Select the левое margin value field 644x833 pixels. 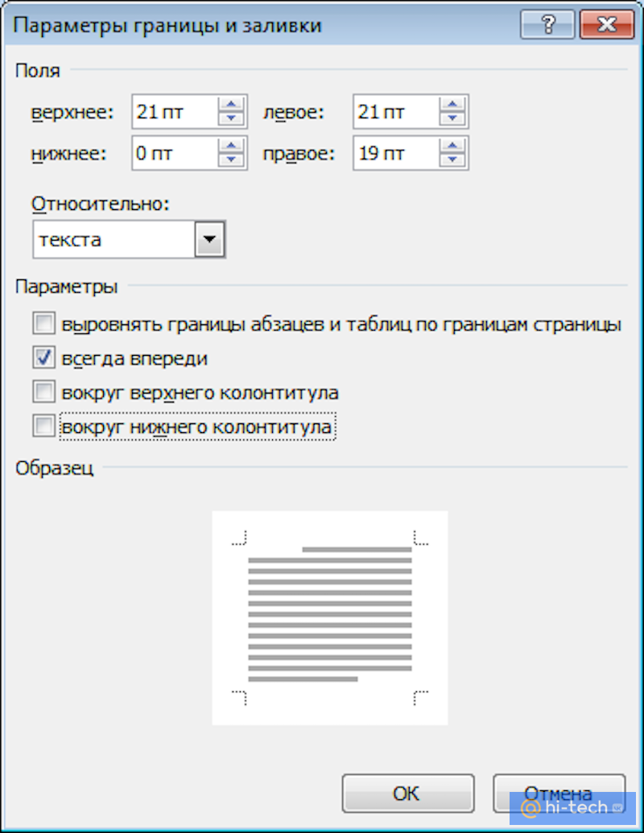398,112
